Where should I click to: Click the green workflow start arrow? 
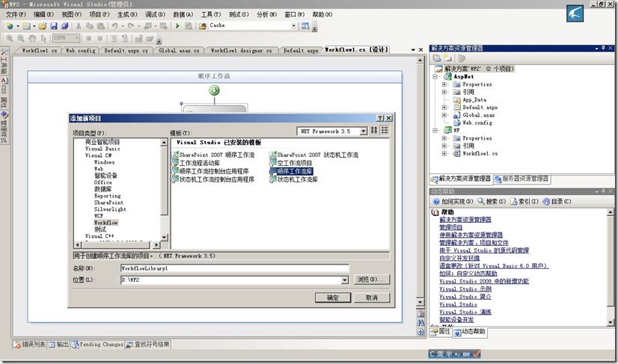tap(214, 90)
